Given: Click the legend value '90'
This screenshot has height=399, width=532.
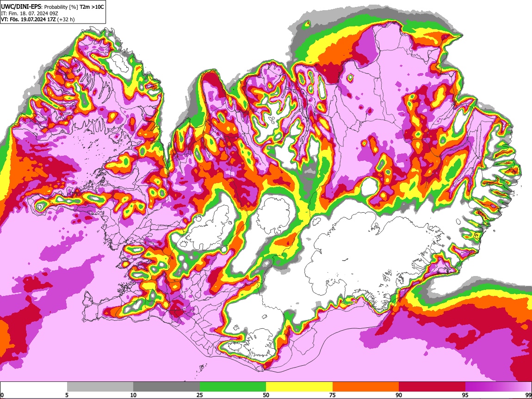Looking at the screenshot, I should click(x=399, y=395).
